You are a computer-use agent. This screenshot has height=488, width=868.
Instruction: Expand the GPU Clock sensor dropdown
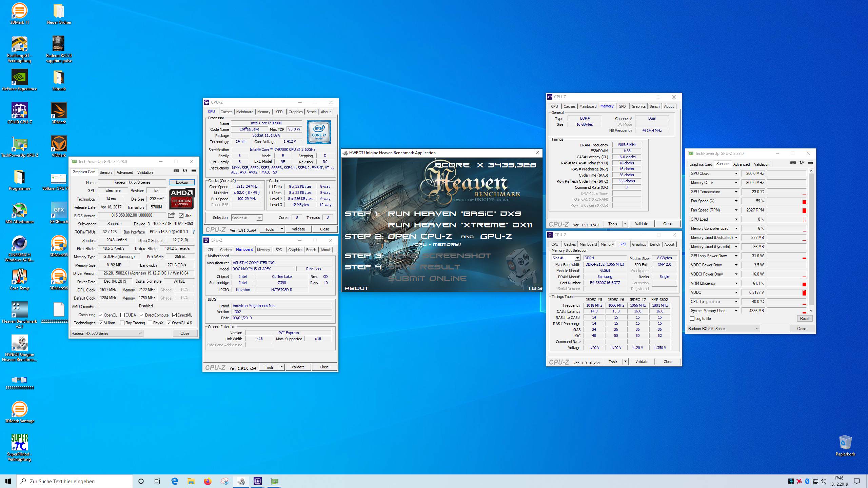736,174
